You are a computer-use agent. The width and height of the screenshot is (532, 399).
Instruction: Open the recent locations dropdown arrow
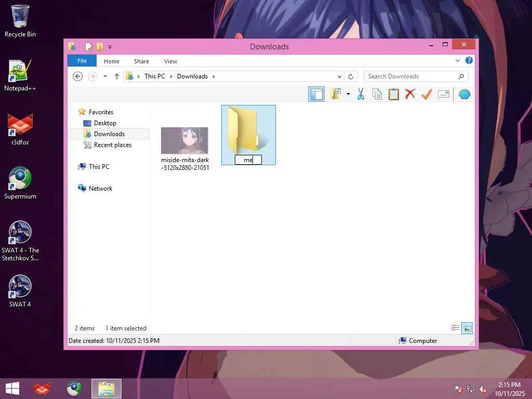(105, 76)
